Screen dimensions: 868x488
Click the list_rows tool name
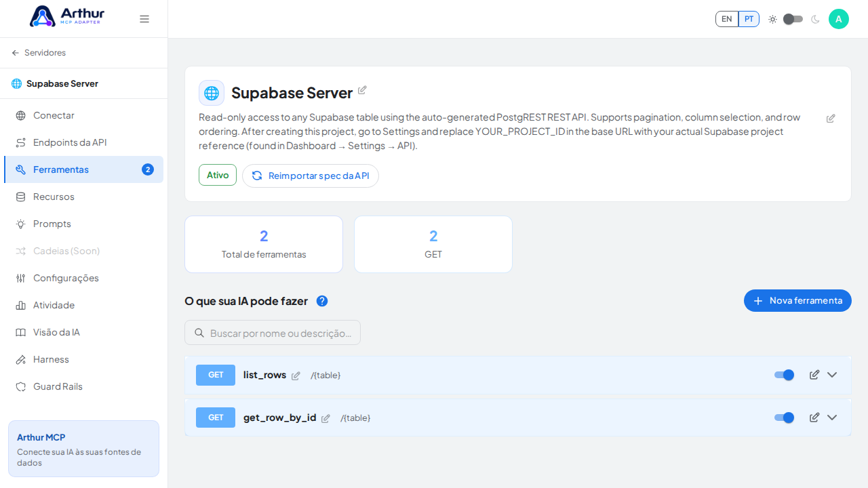(x=265, y=375)
